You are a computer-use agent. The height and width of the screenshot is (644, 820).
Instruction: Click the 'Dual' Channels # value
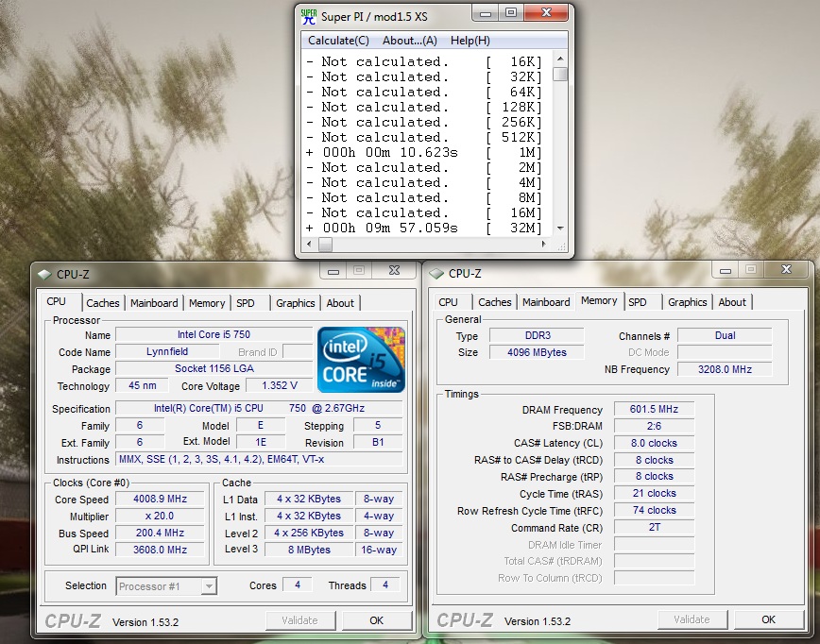click(725, 335)
